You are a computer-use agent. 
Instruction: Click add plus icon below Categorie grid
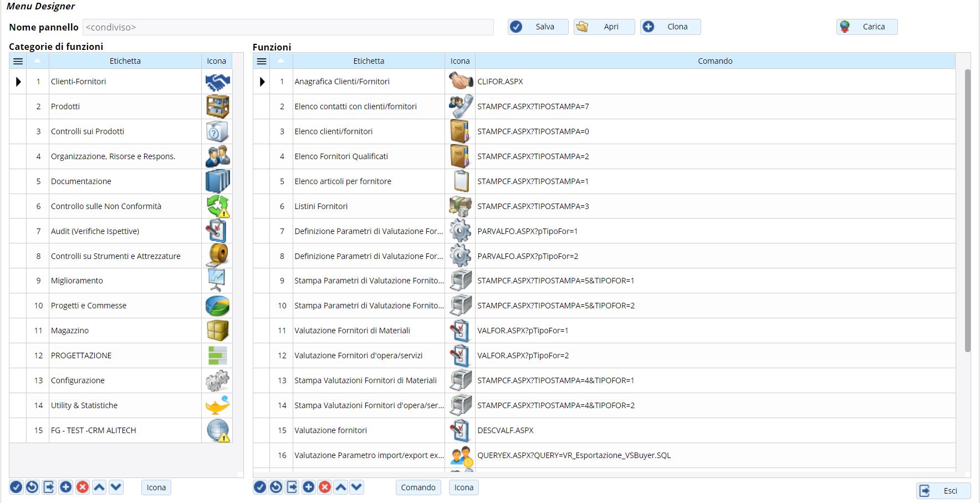click(x=66, y=487)
